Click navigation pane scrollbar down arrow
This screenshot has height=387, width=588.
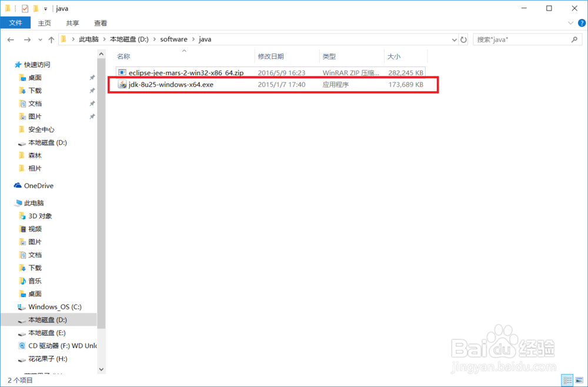click(101, 369)
